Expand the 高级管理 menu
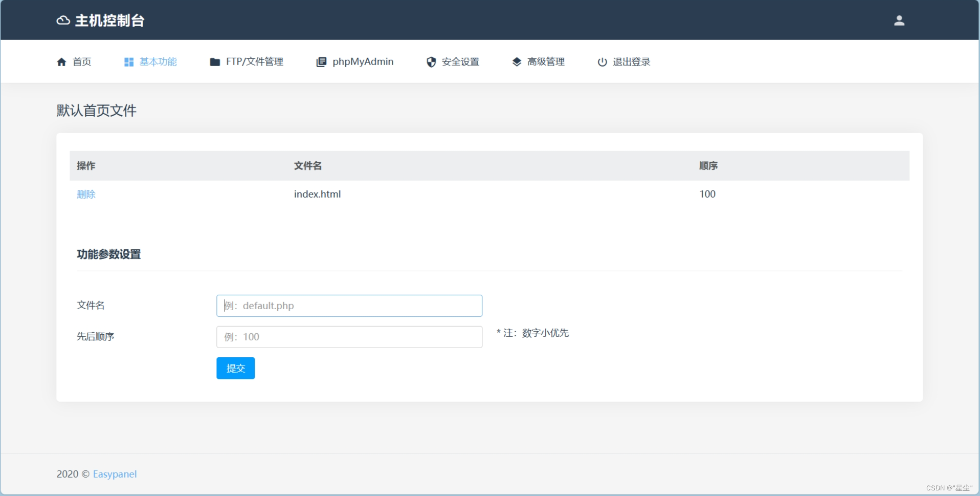This screenshot has width=980, height=496. [546, 62]
